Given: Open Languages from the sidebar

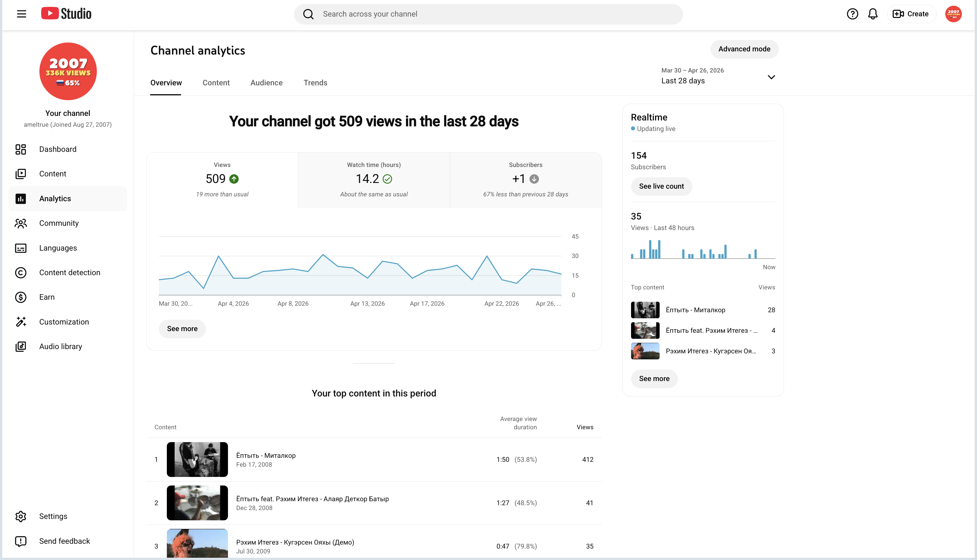Looking at the screenshot, I should tap(58, 248).
